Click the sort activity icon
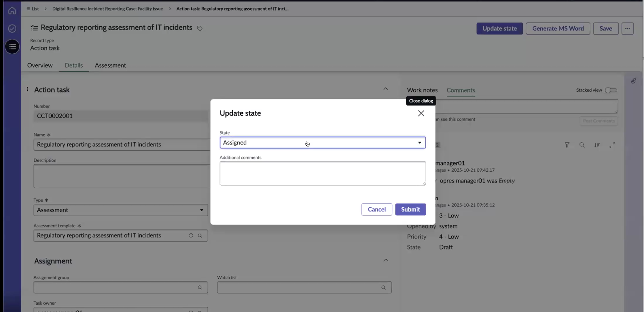The image size is (644, 312). click(597, 145)
